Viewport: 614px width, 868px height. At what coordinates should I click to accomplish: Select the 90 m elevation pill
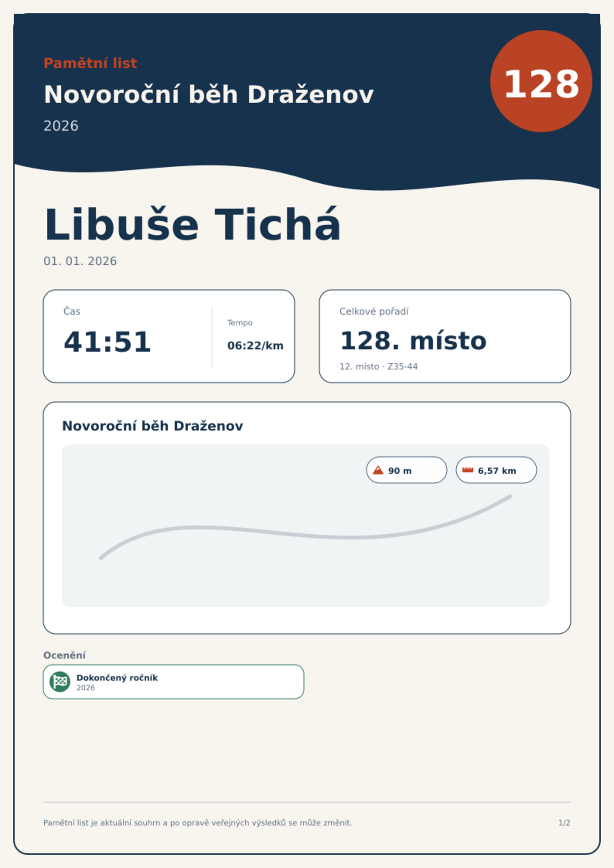(x=406, y=470)
